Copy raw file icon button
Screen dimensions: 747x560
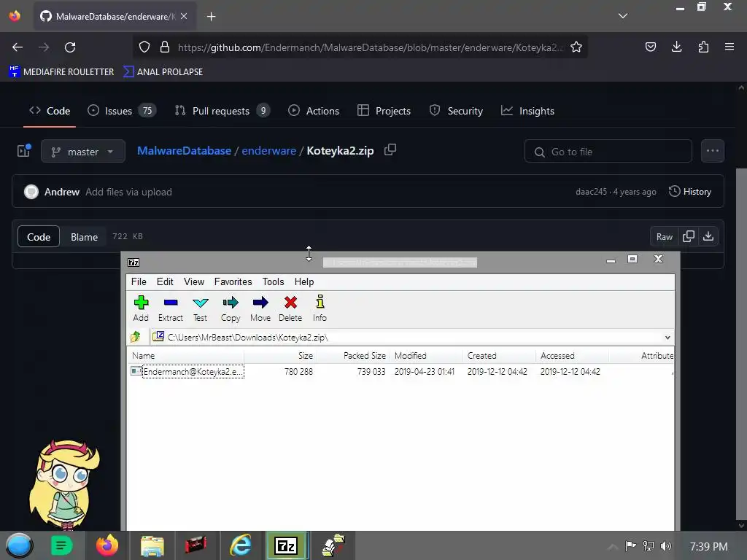689,237
